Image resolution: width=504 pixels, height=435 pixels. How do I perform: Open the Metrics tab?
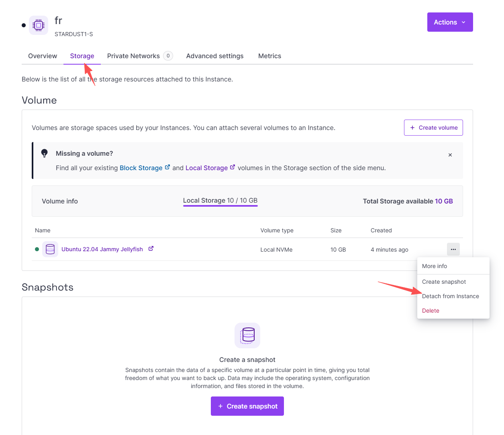[x=269, y=56]
